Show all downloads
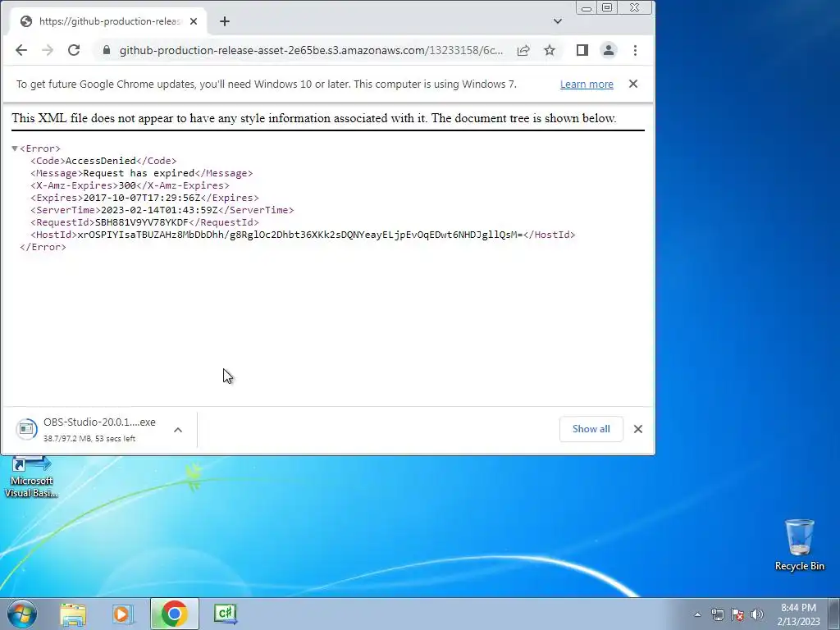 [x=591, y=429]
